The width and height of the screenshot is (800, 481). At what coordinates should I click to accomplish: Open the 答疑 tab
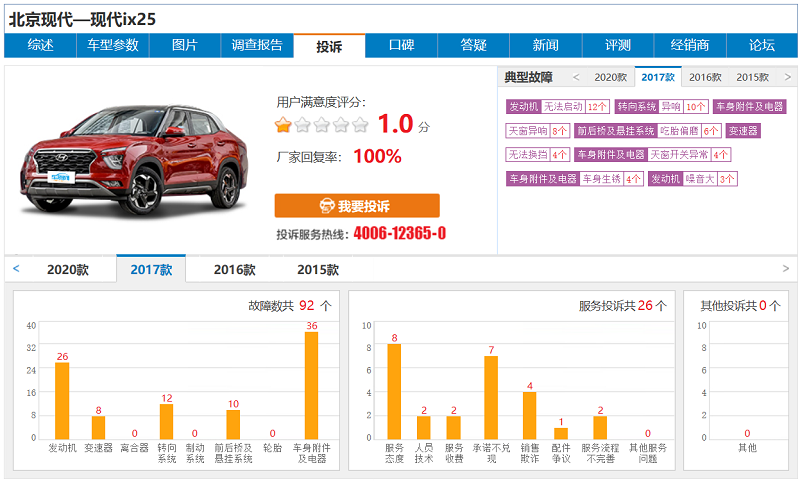(473, 45)
